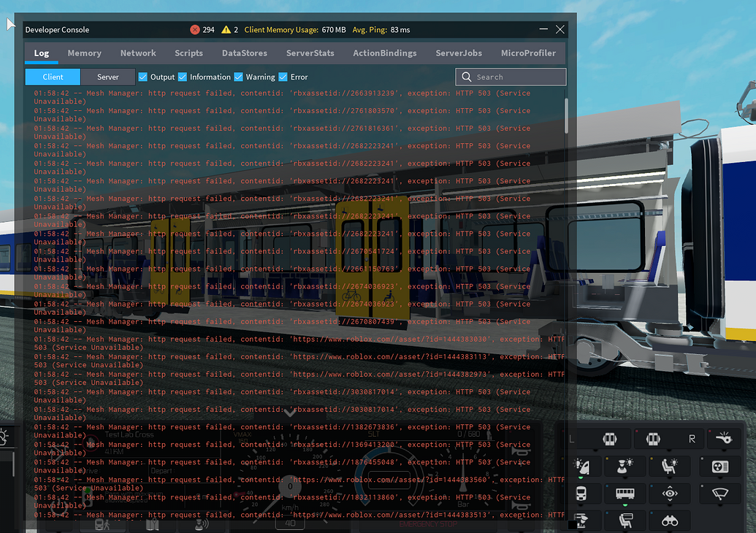The width and height of the screenshot is (756, 533).
Task: Show the Server log view
Action: 107,77
